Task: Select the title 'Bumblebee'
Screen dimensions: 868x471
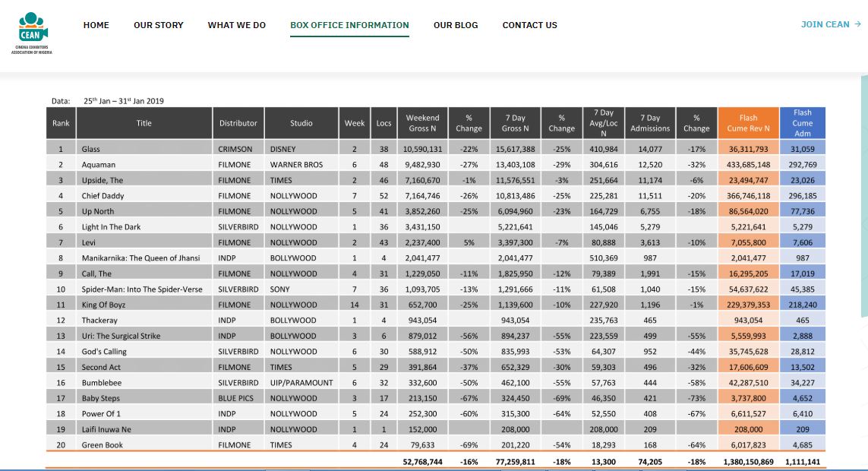Action: (101, 382)
